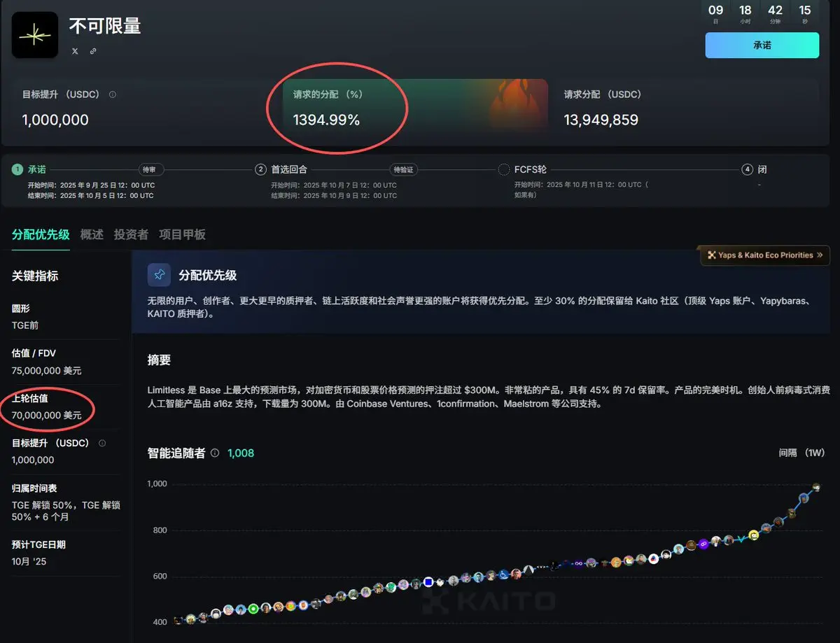Viewport: 840px width, 643px height.
Task: Click the green step 1 circle for 承诺
Action: click(17, 169)
